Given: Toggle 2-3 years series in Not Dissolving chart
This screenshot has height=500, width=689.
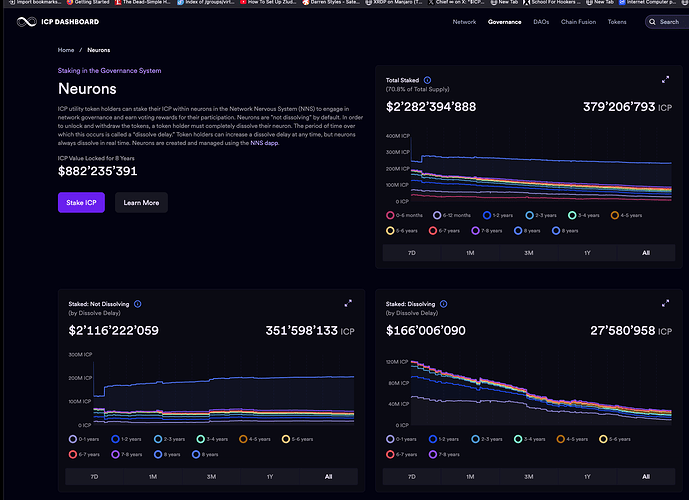Looking at the screenshot, I should [169, 439].
